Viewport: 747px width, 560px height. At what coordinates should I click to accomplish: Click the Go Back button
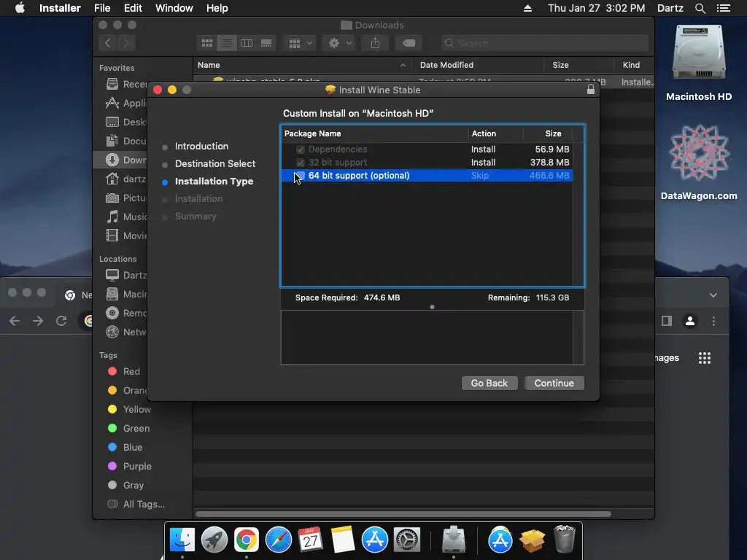coord(489,384)
